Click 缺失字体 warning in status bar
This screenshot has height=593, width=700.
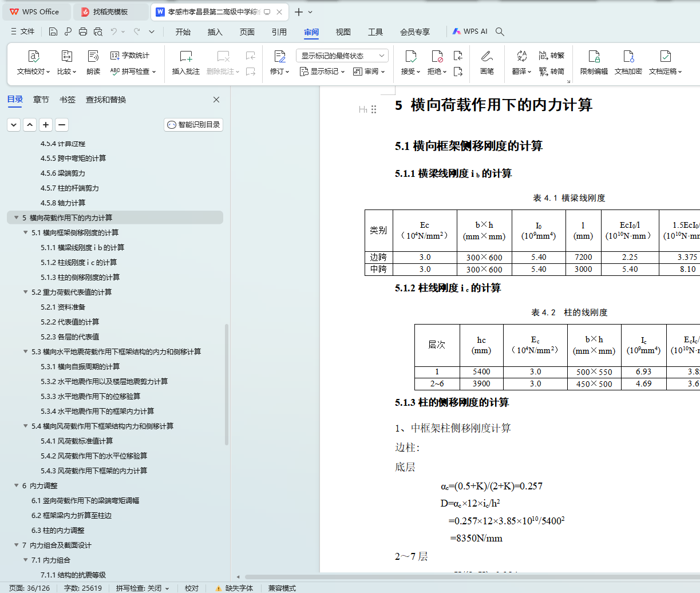pyautogui.click(x=234, y=588)
